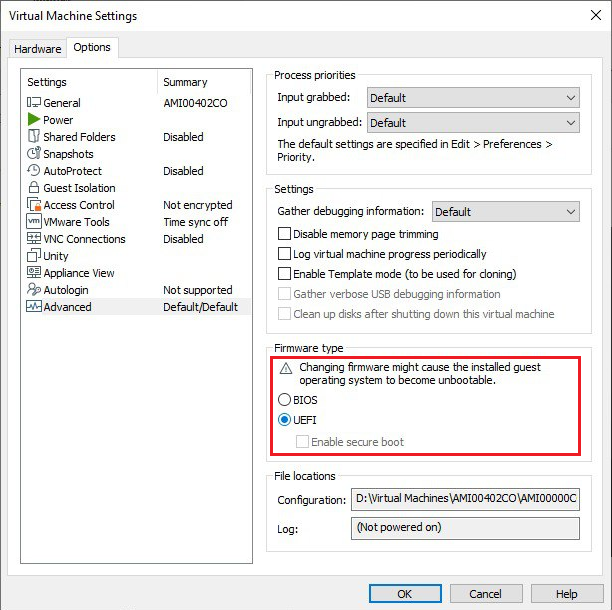The image size is (612, 610).
Task: Check Log virtual machine progress periodically
Action: coord(285,254)
